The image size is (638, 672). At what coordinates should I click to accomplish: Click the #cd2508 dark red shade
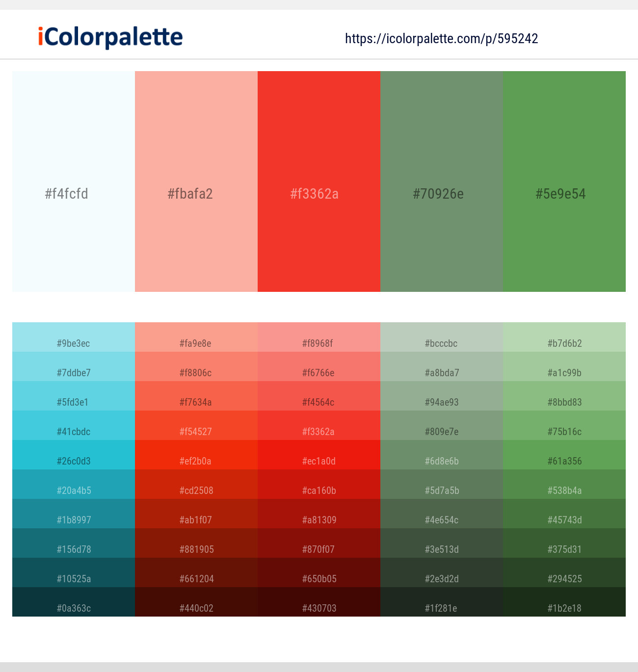point(196,484)
